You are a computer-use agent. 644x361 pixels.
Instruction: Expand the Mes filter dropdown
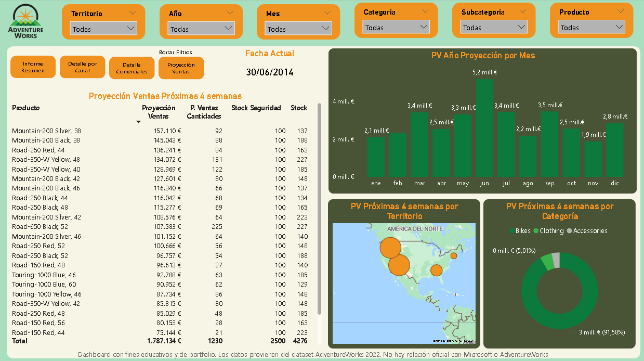298,29
